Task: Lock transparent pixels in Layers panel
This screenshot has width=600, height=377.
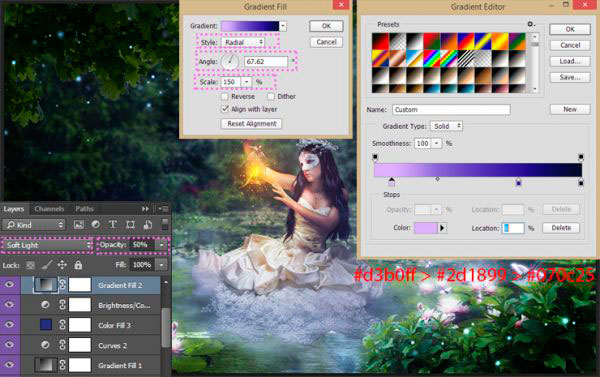Action: coord(30,265)
